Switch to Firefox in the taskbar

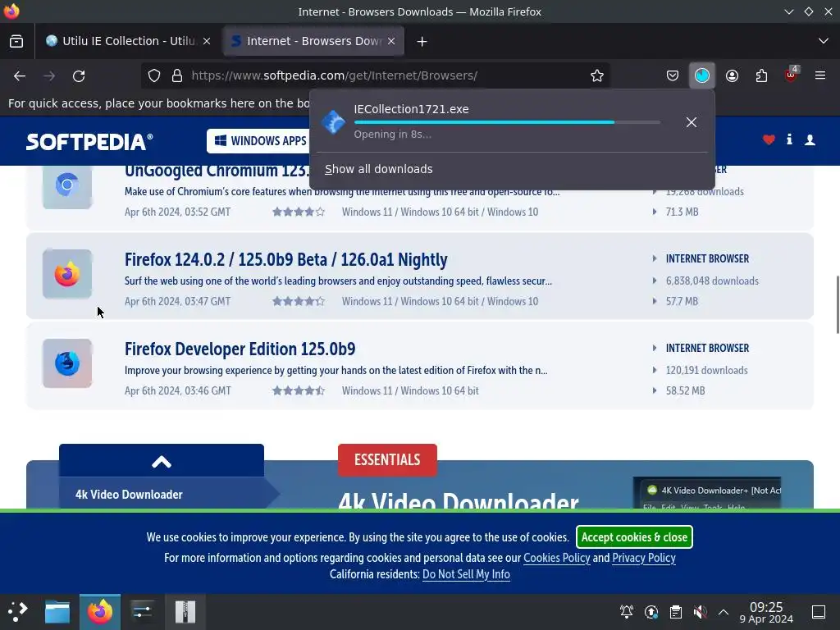pos(99,611)
